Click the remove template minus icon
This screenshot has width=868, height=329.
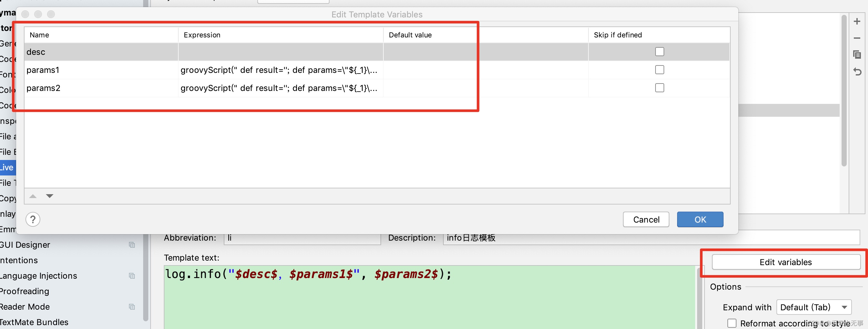pos(857,38)
